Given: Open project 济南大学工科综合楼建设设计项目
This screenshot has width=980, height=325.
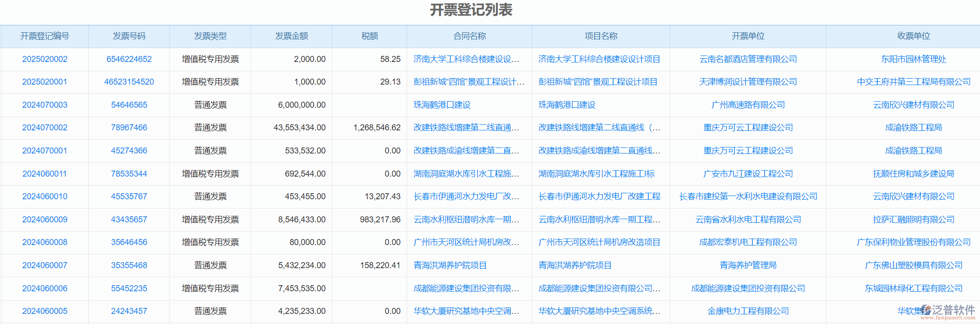Looking at the screenshot, I should [599, 59].
